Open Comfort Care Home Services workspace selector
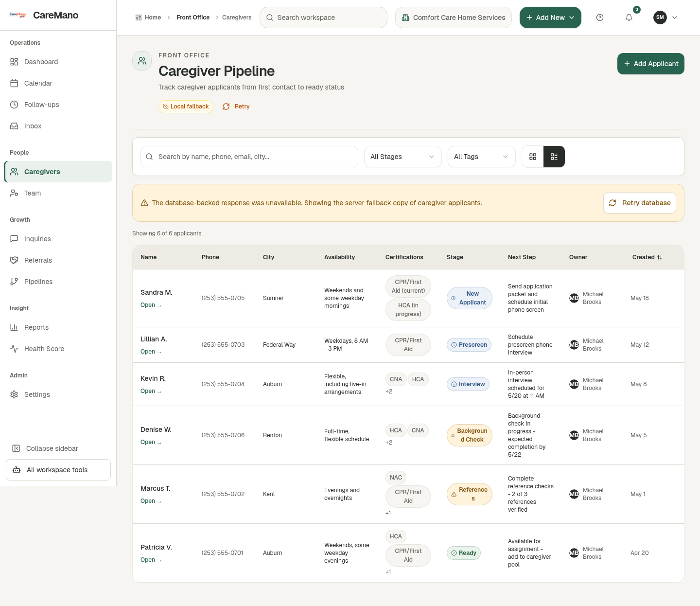The width and height of the screenshot is (700, 606). (453, 18)
